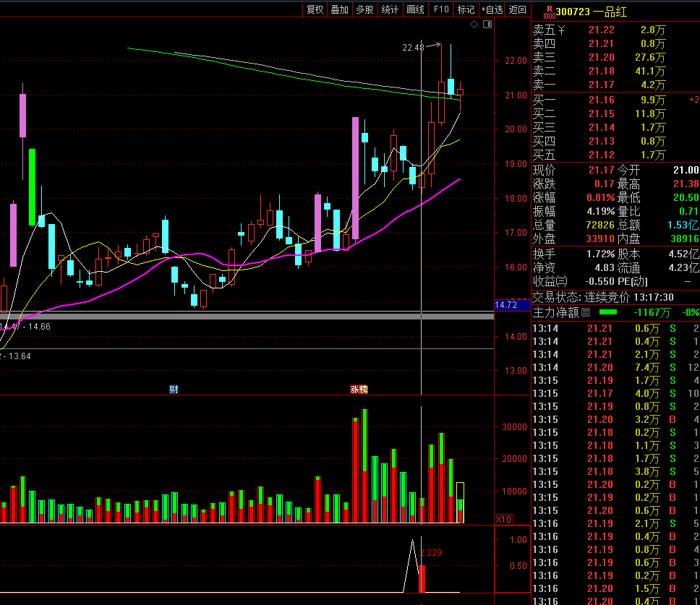Viewport: 700px width, 605px height.
Task: Click the 买一 price 21.16
Action: coord(602,100)
